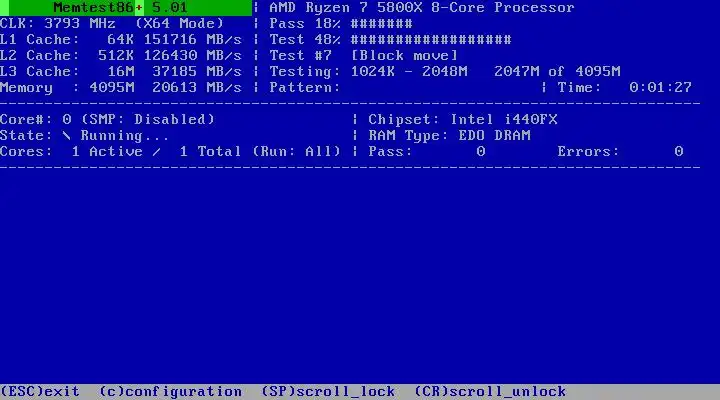This screenshot has height=400, width=720.
Task: Click the Test 48% progress bar
Action: coord(390,39)
